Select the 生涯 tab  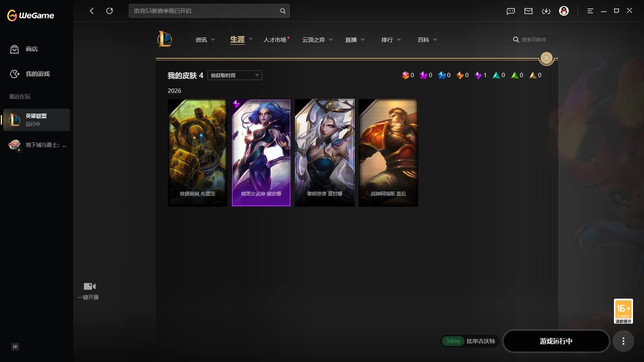click(237, 39)
